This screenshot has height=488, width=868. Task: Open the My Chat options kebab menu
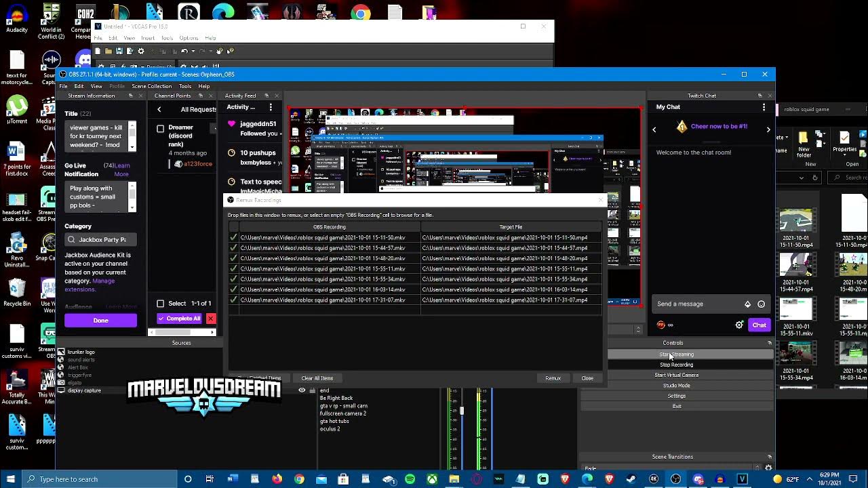pos(764,107)
